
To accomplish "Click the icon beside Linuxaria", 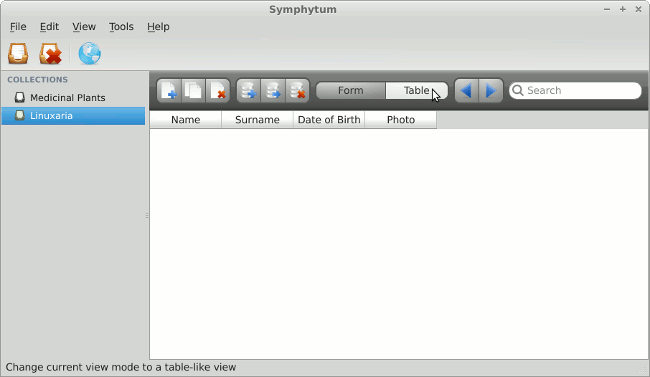I will [19, 115].
